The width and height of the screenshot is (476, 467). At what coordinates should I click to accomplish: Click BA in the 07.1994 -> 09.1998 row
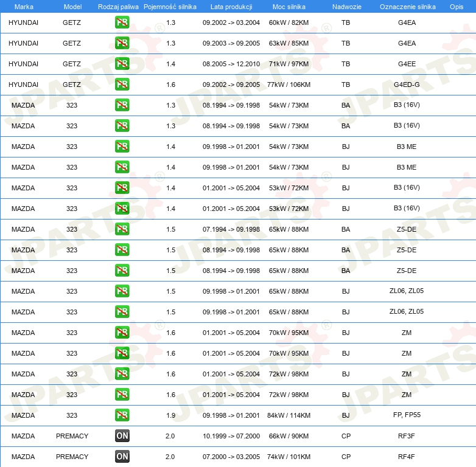coord(346,230)
